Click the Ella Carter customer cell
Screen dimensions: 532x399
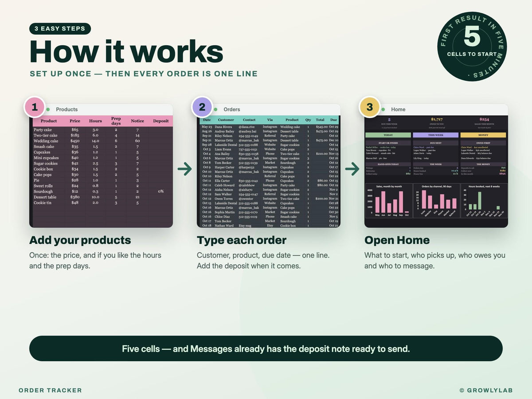(223, 180)
